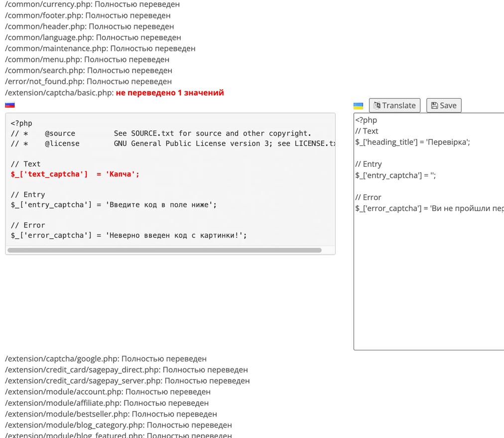The width and height of the screenshot is (504, 438).
Task: Click the Russian flag icon
Action: (x=10, y=105)
